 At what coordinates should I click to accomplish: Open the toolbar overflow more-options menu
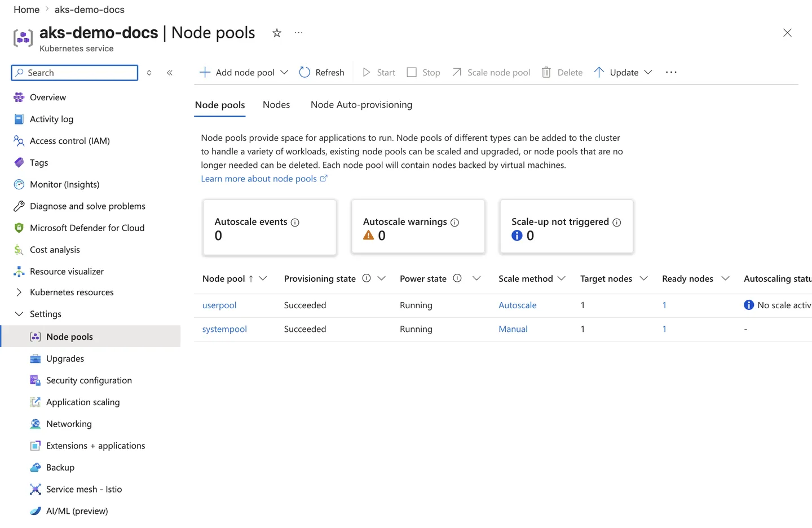click(671, 72)
